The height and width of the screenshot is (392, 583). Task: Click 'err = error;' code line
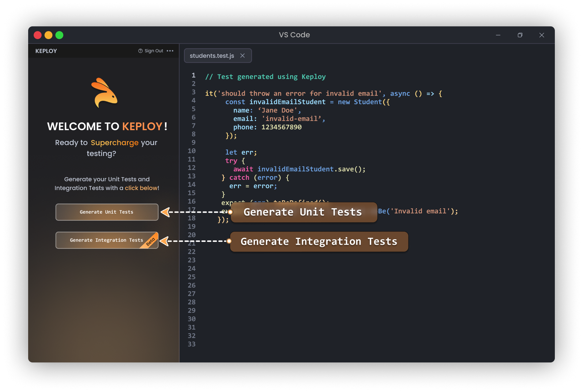[253, 186]
